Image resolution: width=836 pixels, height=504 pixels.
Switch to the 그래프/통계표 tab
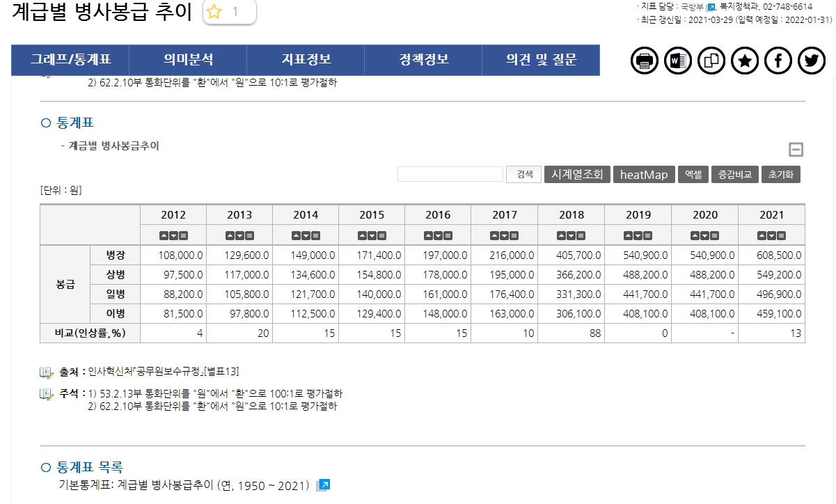tap(70, 60)
